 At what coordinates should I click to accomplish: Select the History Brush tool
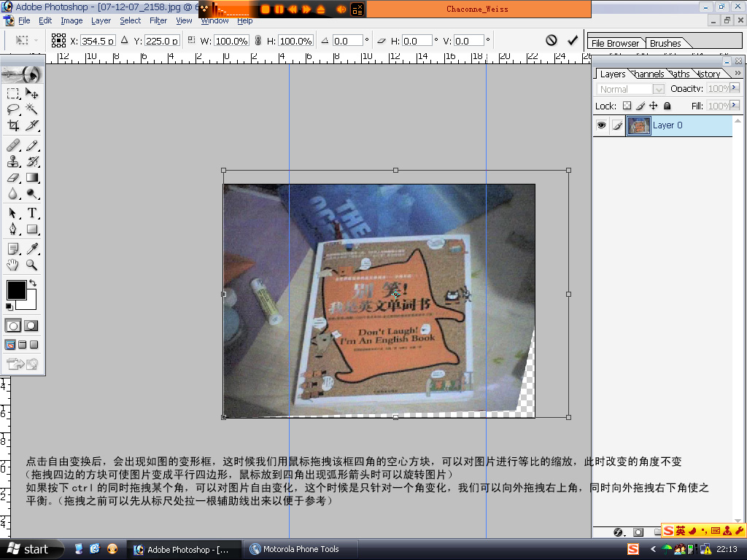point(32,161)
